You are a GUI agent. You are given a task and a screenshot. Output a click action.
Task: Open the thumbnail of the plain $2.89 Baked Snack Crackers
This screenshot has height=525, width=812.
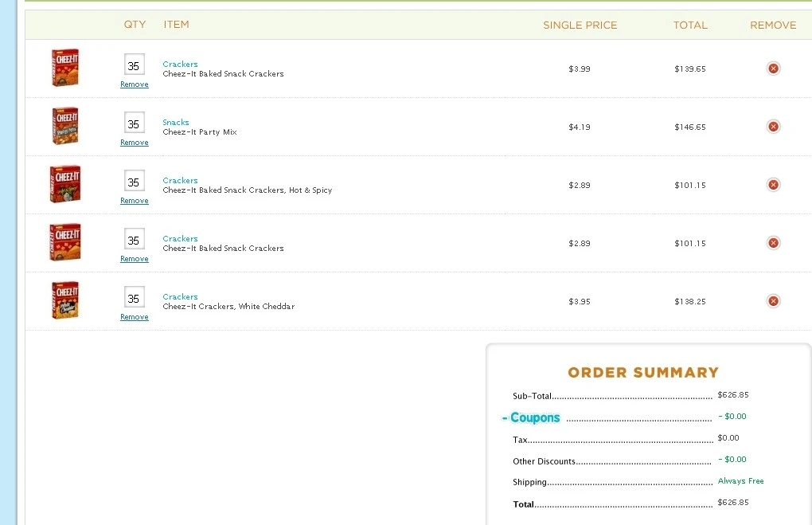pyautogui.click(x=65, y=242)
